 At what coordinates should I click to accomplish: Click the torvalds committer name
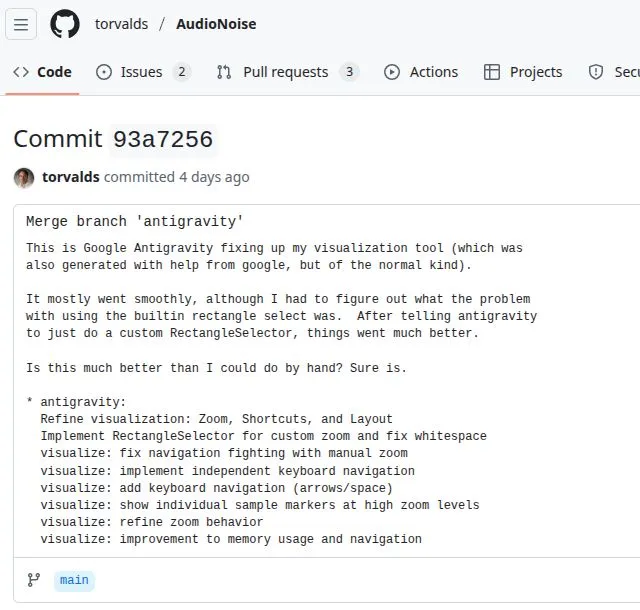click(70, 177)
